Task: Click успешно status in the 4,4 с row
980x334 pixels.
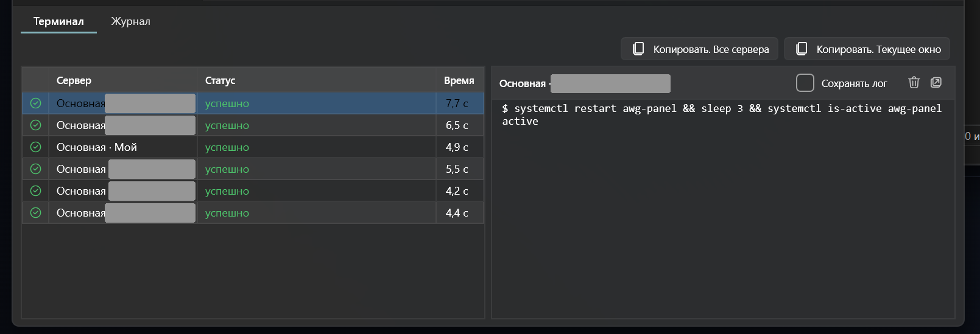Action: point(227,213)
